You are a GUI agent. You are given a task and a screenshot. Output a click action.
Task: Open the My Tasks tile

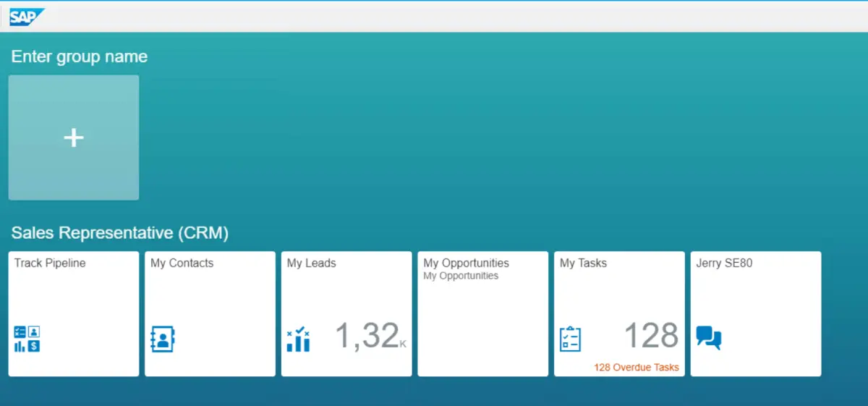[x=619, y=314]
